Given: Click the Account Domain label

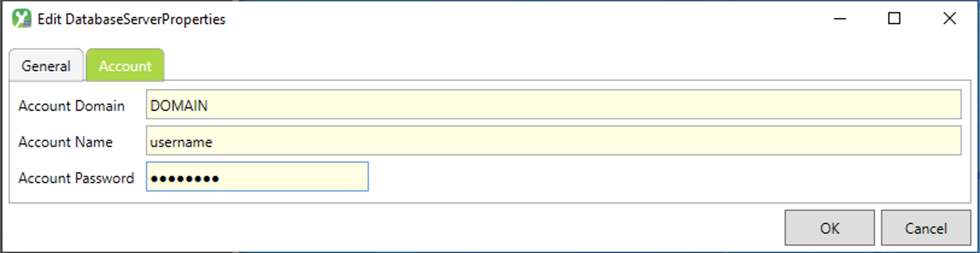Looking at the screenshot, I should coord(72,106).
